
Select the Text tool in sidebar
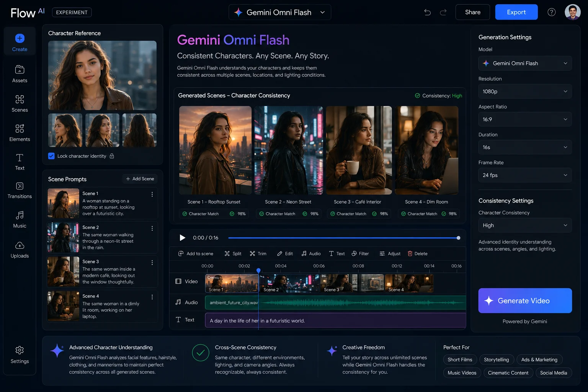(x=20, y=162)
